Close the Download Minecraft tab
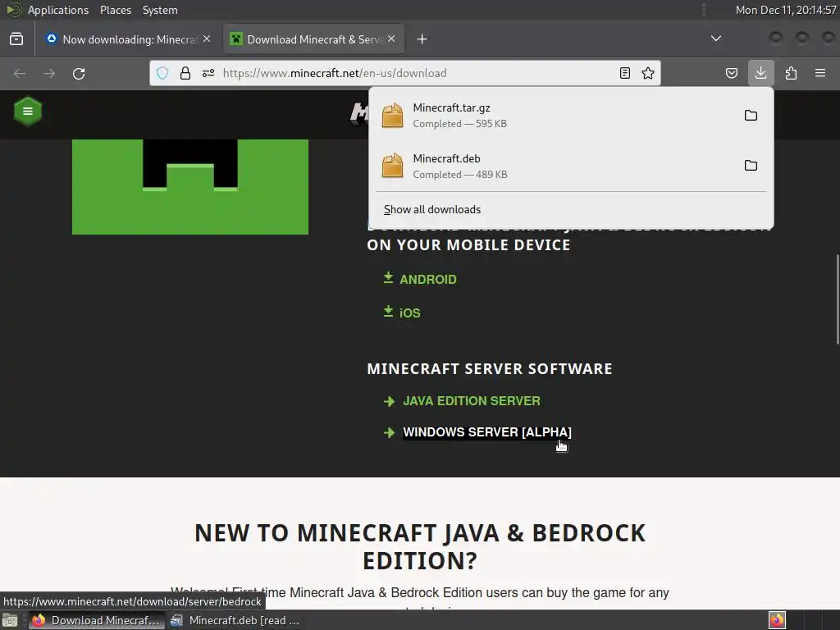Screen dimensions: 840x630 point(391,39)
